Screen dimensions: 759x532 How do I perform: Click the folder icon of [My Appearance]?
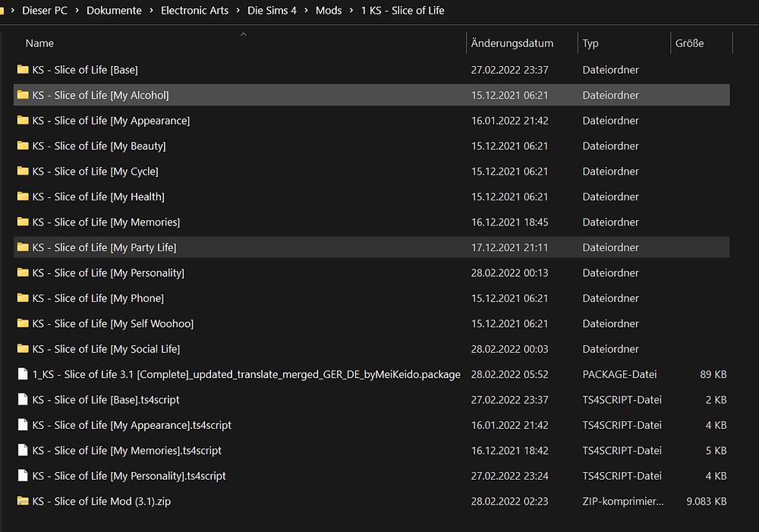click(x=23, y=120)
